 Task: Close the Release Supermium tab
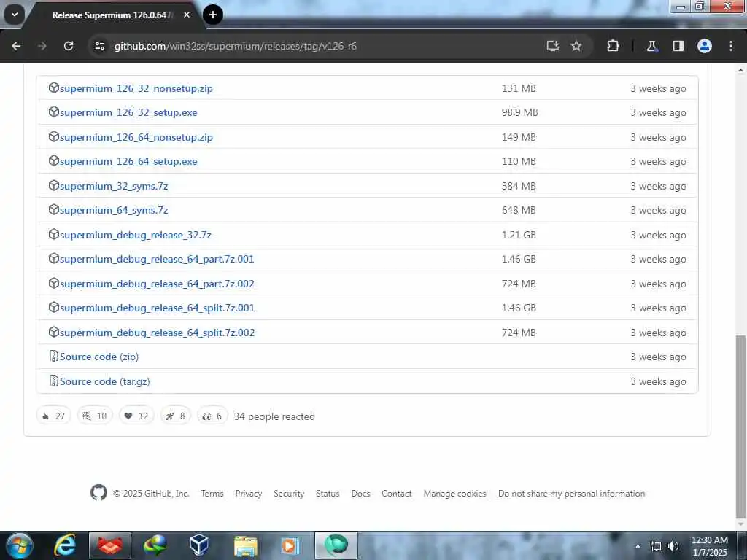point(187,15)
